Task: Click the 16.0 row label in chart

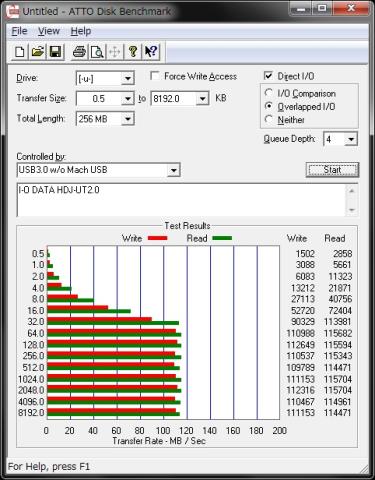Action: [x=36, y=311]
